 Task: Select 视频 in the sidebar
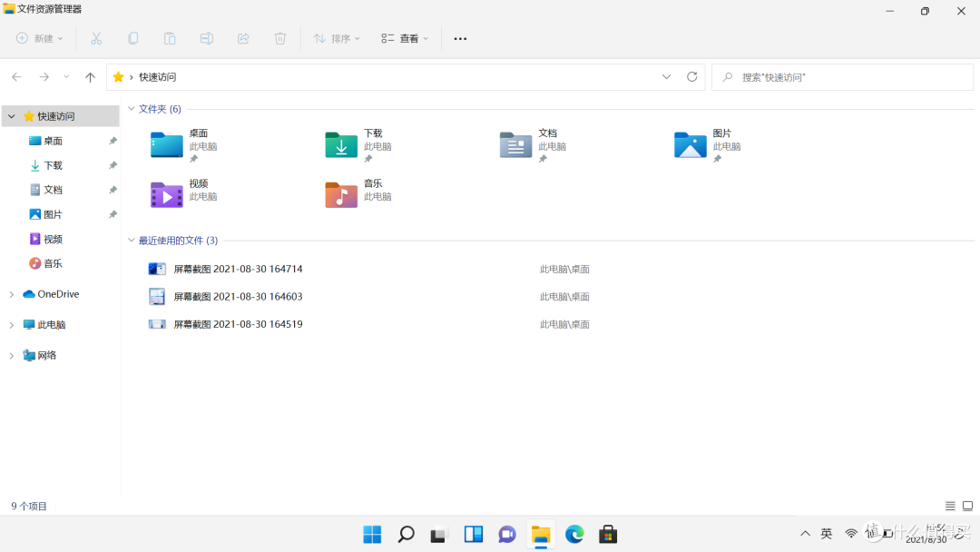click(54, 239)
